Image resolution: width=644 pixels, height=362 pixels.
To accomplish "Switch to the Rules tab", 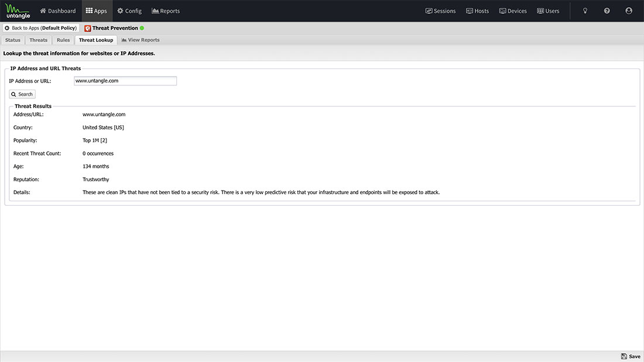I will tap(63, 40).
